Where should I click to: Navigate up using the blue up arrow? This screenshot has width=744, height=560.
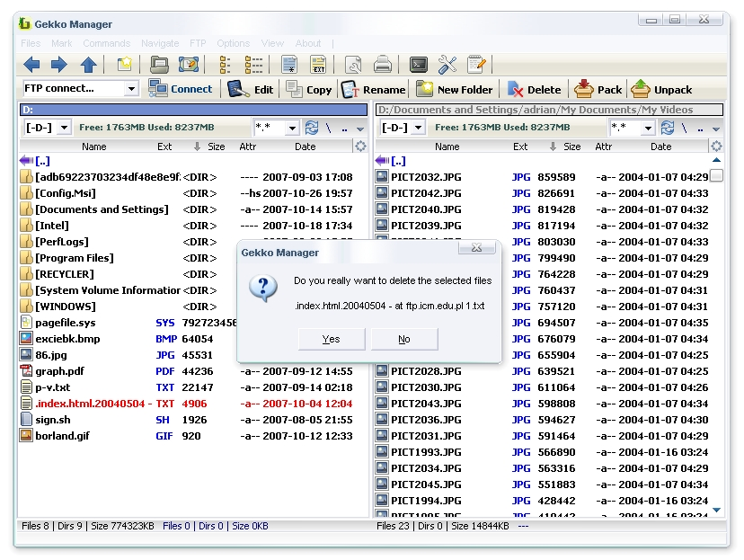point(89,65)
